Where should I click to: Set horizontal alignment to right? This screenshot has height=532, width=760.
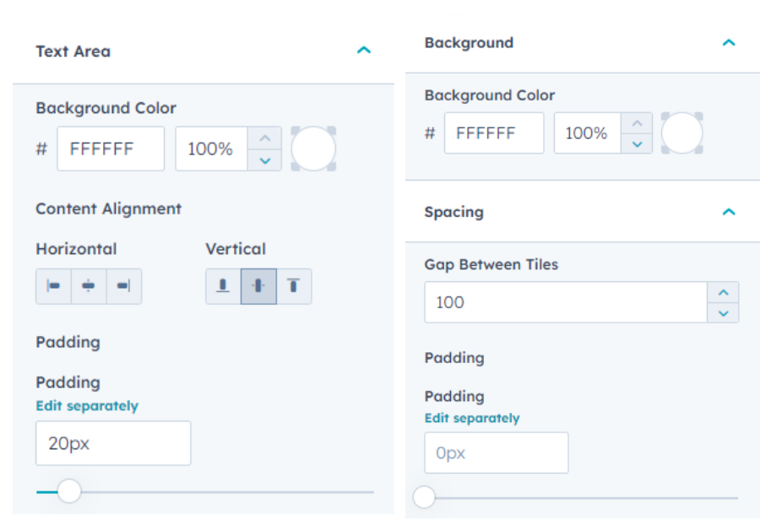coord(123,286)
